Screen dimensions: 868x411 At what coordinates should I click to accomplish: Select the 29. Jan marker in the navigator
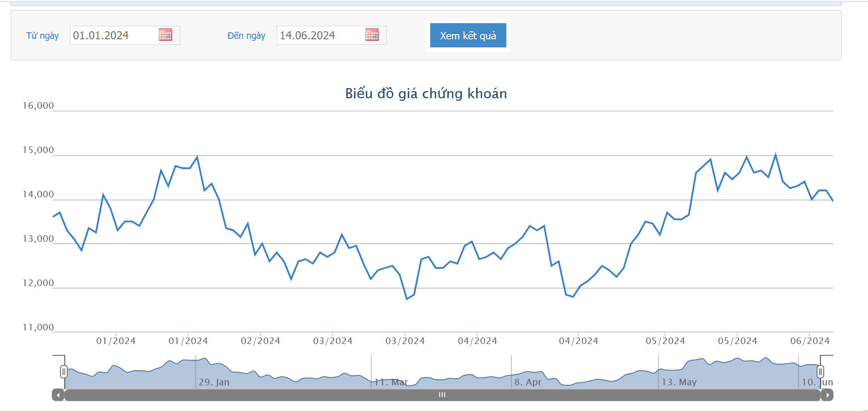pyautogui.click(x=214, y=382)
